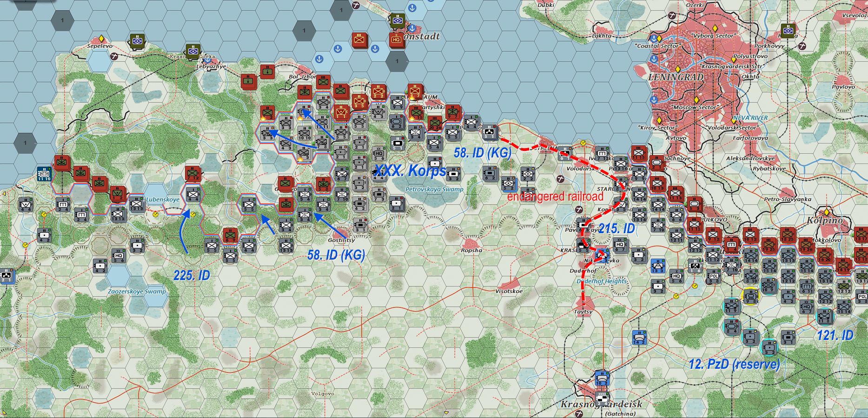Select the yellow-highlighted 9-8 armored unit counter
The image size is (868, 418).
point(750,296)
